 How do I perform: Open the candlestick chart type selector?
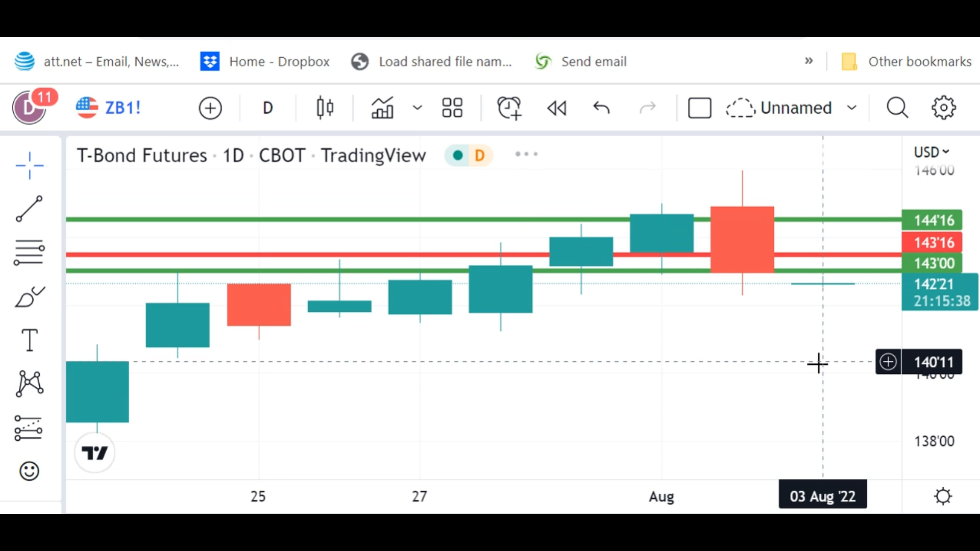point(325,108)
